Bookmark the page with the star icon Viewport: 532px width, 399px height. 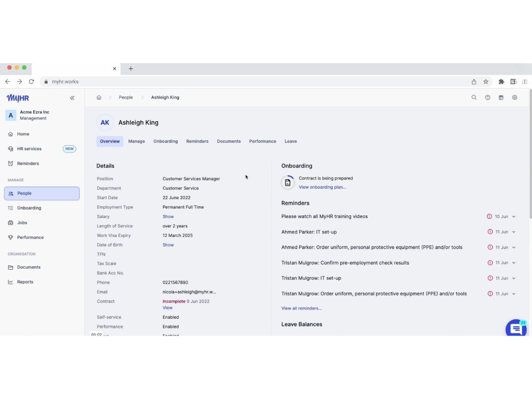click(486, 82)
